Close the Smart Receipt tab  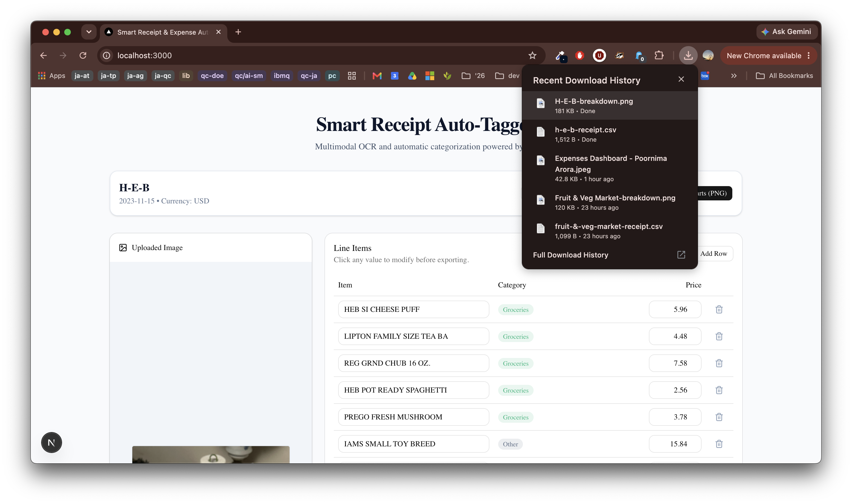coord(218,32)
